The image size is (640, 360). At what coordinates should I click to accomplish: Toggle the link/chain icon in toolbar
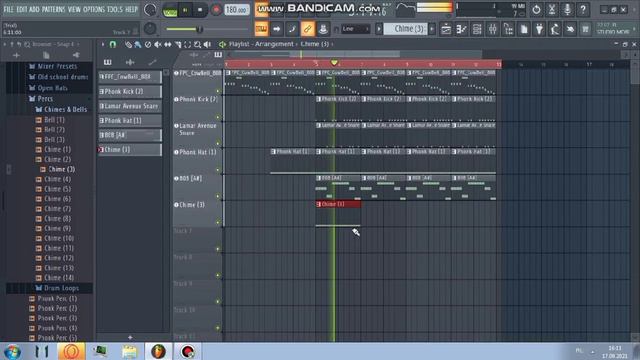click(x=307, y=29)
